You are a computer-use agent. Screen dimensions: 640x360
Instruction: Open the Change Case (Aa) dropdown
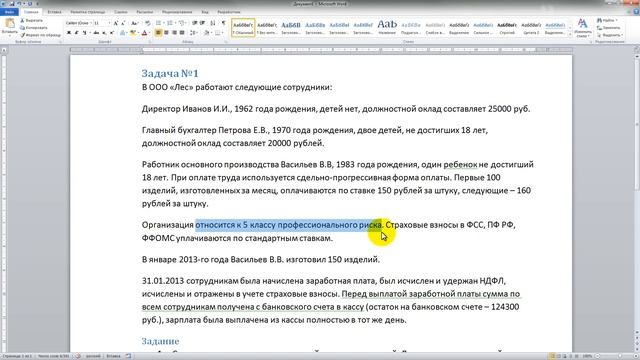coord(135,23)
